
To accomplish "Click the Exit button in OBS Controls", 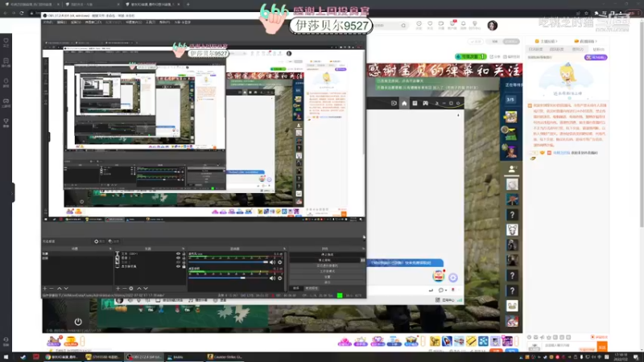I will pyautogui.click(x=327, y=282).
